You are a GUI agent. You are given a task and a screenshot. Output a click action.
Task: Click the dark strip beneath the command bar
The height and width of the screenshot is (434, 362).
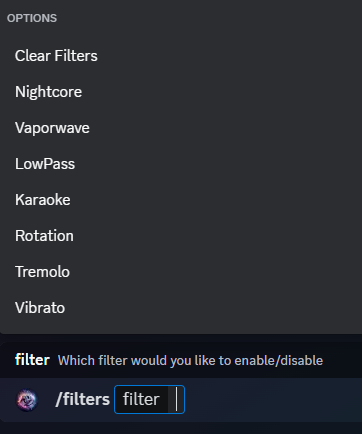point(181,428)
